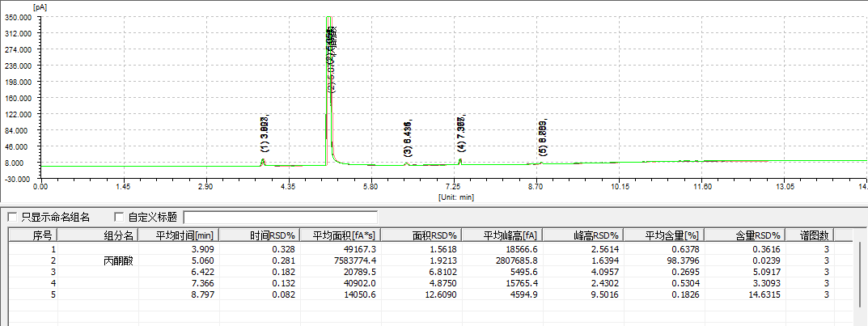The width and height of the screenshot is (868, 326).
Task: Toggle the 自定义标题 checkbox
Action: (x=120, y=217)
